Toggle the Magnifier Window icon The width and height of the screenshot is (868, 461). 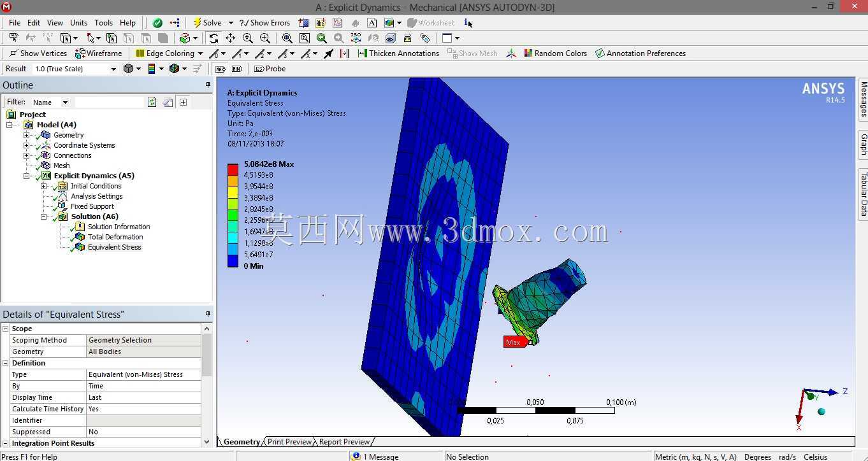pyautogui.click(x=305, y=38)
